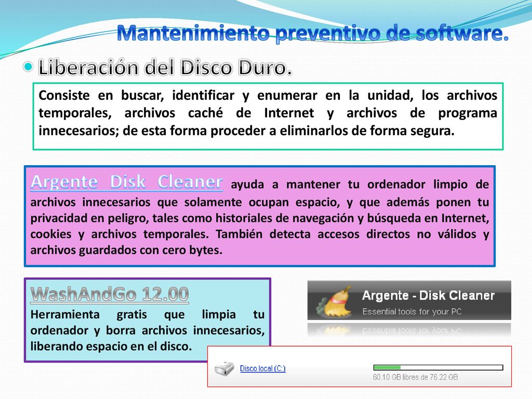Viewport: 532px width, 399px height.
Task: Click the broom icon in Argente banner
Action: pyautogui.click(x=334, y=302)
